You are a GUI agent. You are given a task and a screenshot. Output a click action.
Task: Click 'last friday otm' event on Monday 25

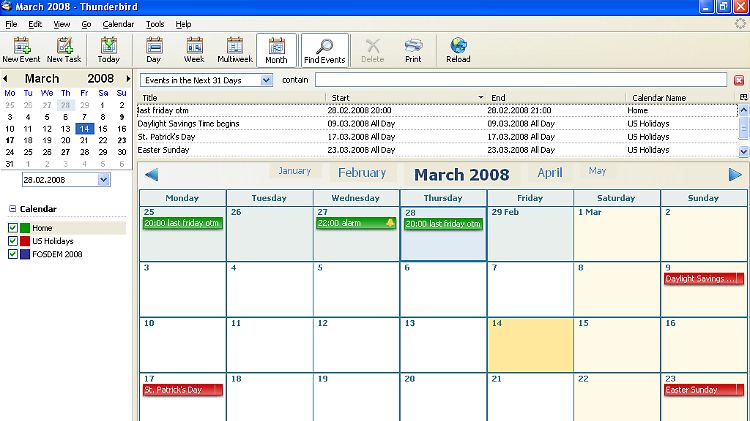coord(183,223)
